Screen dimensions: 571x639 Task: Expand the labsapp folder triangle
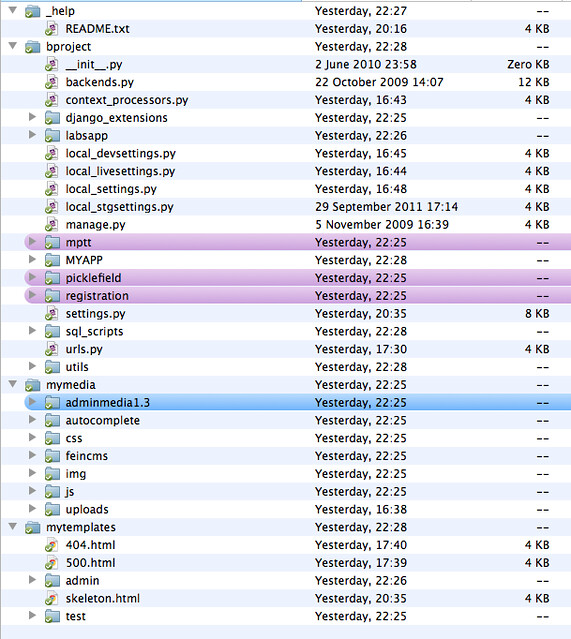[32, 135]
